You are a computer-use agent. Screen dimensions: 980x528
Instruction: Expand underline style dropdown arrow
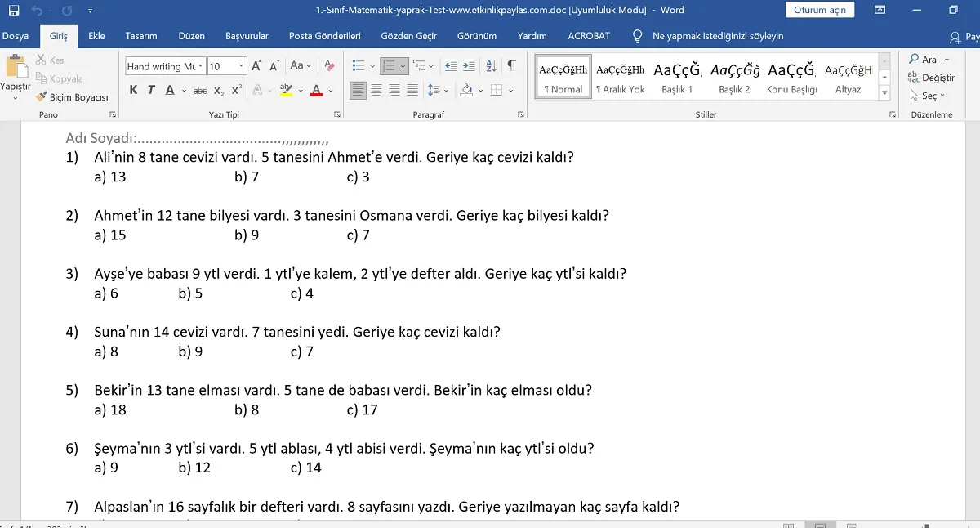184,91
